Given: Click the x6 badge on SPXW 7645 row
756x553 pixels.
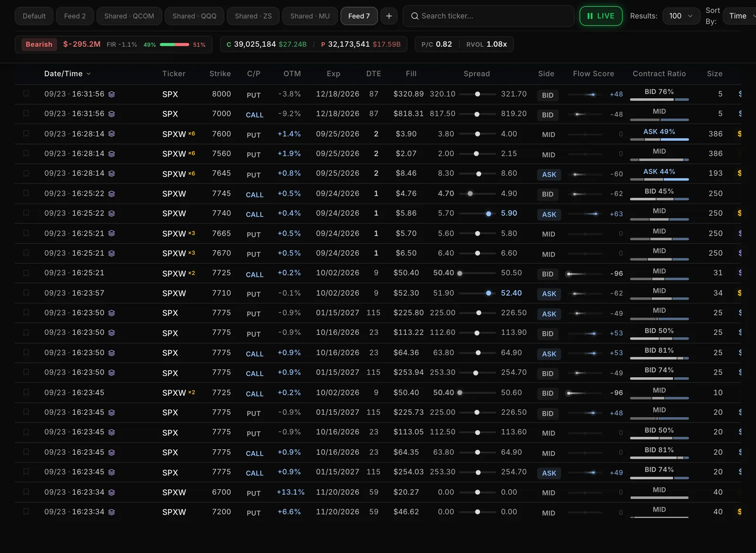Looking at the screenshot, I should (x=192, y=173).
